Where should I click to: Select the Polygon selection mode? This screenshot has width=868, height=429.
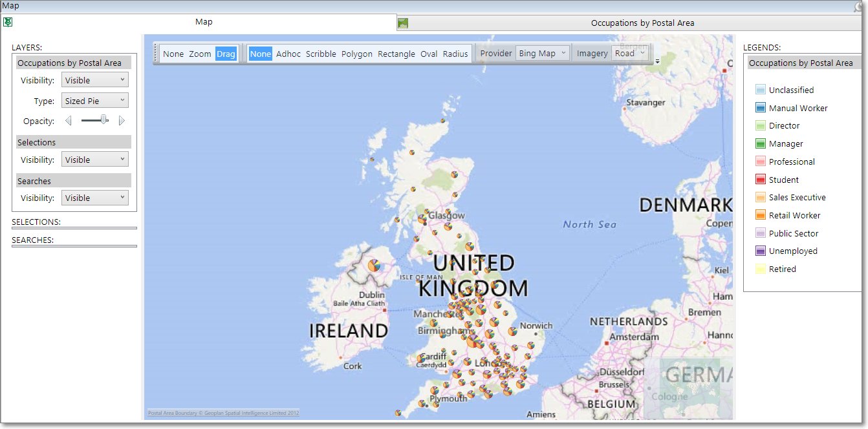pos(357,54)
